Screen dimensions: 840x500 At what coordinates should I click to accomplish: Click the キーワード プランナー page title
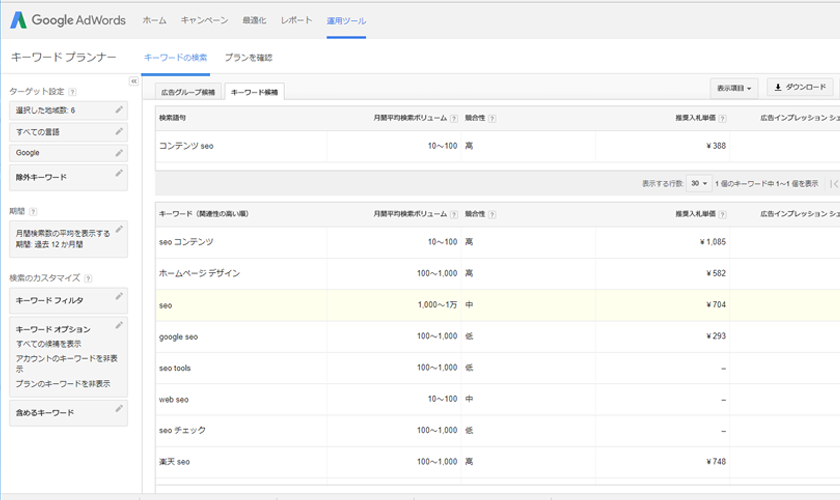pos(63,57)
